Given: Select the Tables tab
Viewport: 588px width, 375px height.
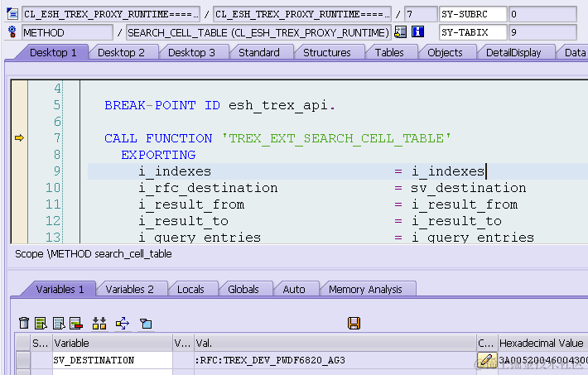Looking at the screenshot, I should click(389, 52).
